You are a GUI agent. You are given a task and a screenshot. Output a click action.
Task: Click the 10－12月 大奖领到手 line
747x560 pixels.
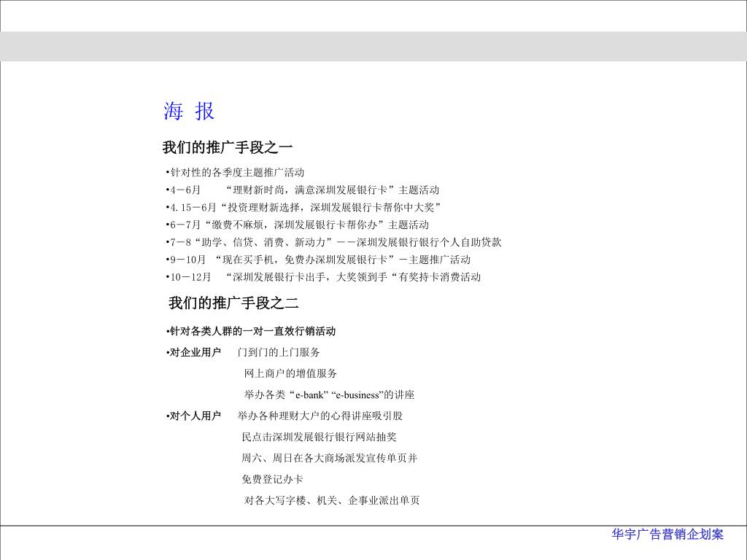(x=323, y=277)
